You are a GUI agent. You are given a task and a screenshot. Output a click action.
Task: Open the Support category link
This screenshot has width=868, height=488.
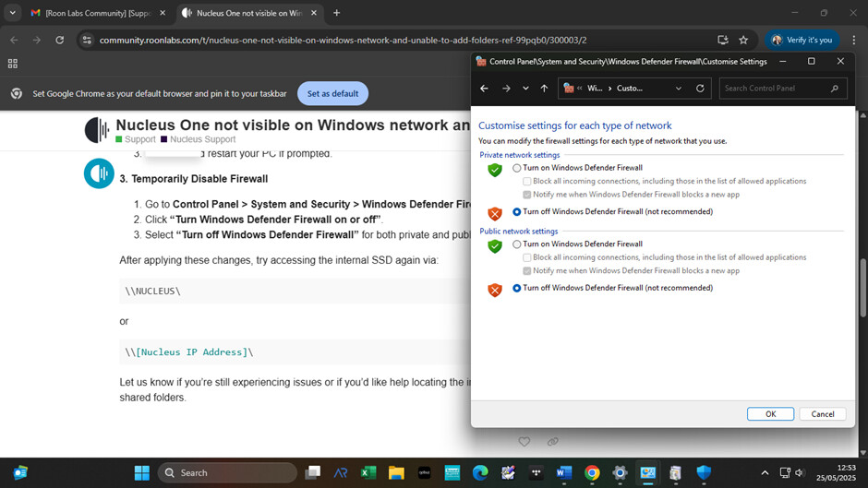(136, 139)
